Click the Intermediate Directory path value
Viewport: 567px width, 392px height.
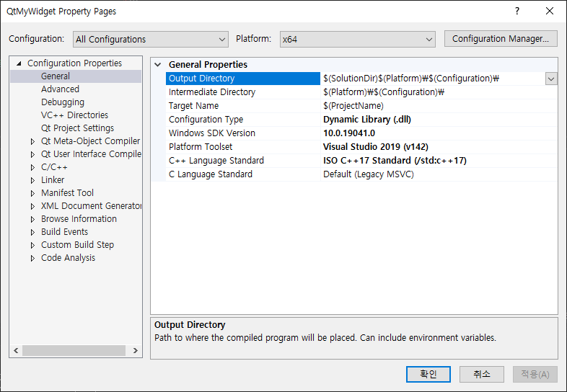(x=384, y=92)
